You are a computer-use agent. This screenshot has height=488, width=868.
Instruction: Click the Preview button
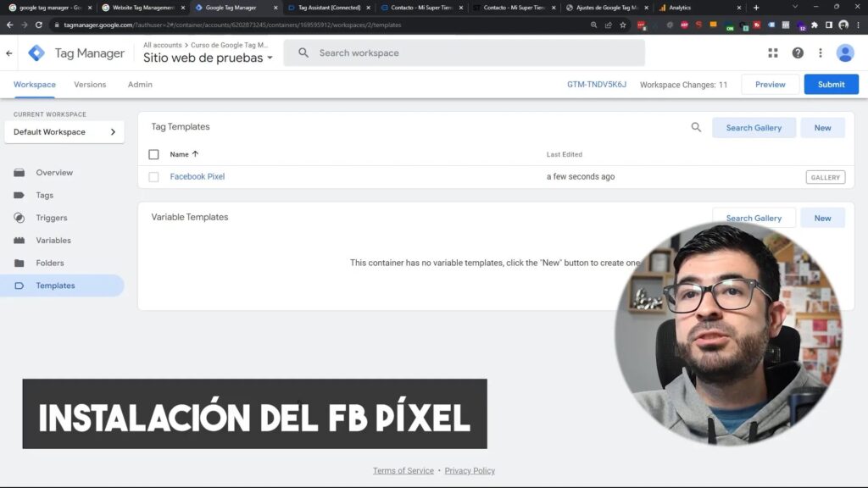pos(770,85)
